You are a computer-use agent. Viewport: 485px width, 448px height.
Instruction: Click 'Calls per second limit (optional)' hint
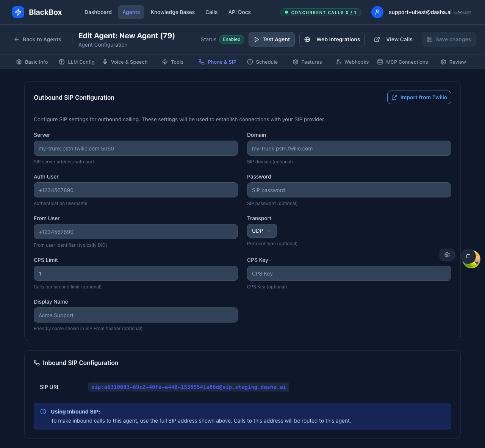pos(67,287)
